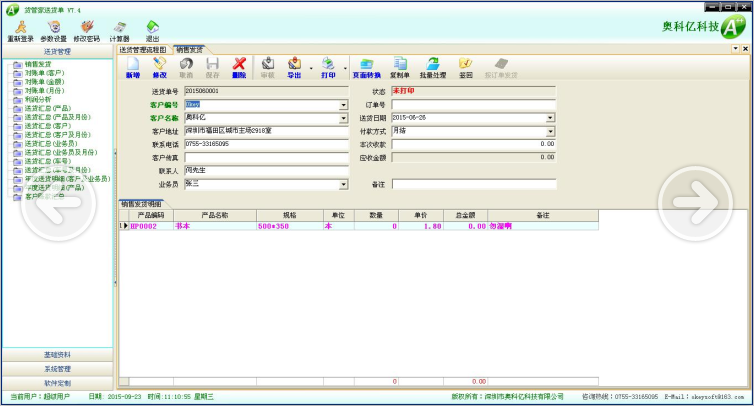The width and height of the screenshot is (754, 406).
Task: Click the 产品编码 column header
Action: pyautogui.click(x=151, y=215)
